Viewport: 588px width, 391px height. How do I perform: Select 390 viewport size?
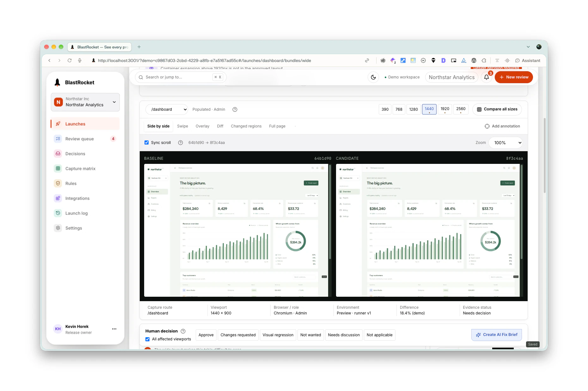point(385,109)
